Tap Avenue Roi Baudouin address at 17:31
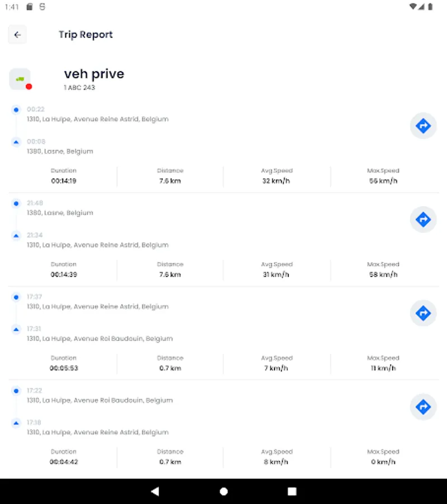The height and width of the screenshot is (504, 447). coord(100,339)
